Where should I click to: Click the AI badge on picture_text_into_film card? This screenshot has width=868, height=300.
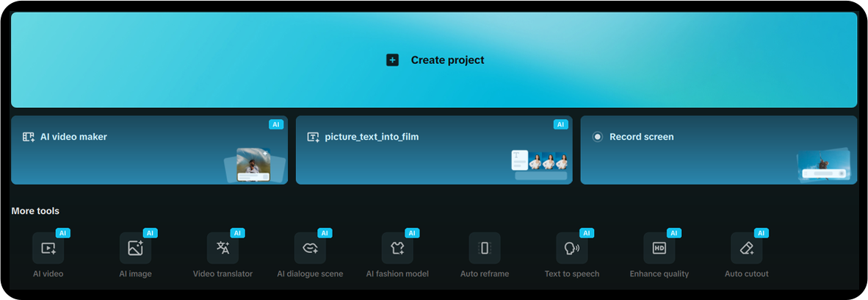(561, 124)
